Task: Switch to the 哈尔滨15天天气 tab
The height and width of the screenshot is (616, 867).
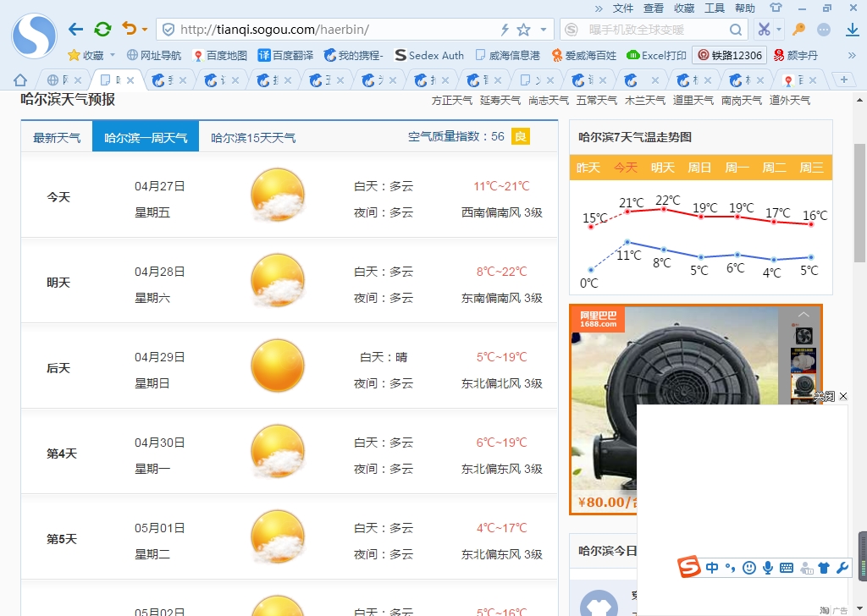Action: (x=253, y=137)
